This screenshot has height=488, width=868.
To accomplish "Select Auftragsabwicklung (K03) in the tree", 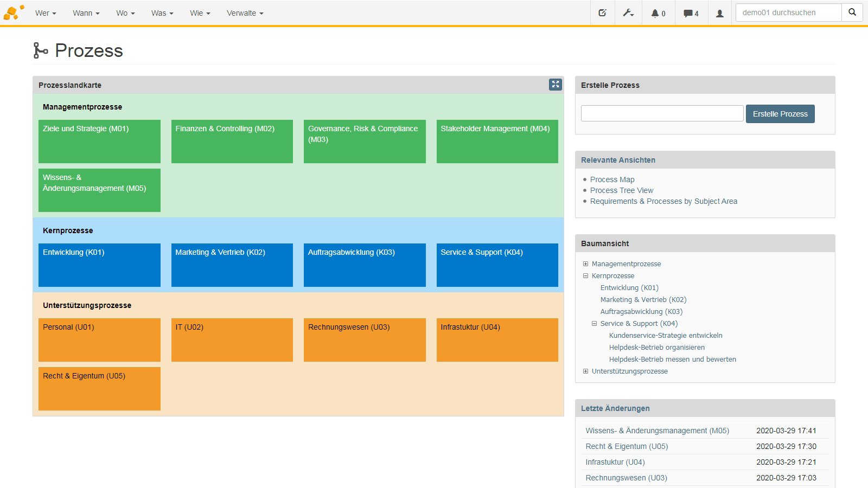I will click(641, 312).
